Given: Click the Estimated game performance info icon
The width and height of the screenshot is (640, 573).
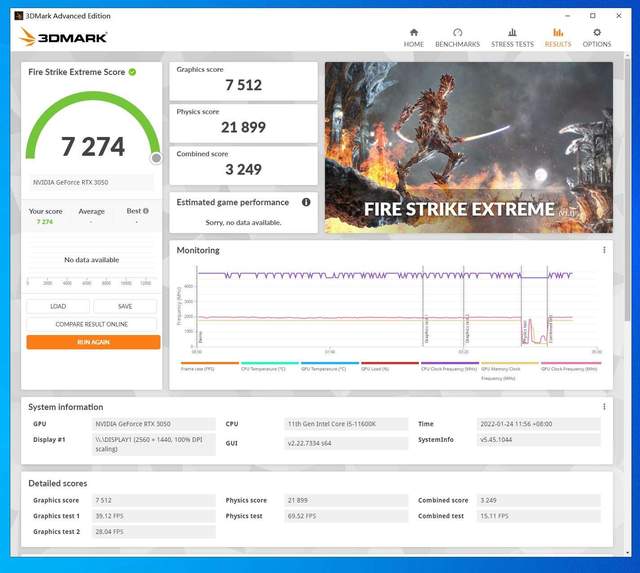Looking at the screenshot, I should click(306, 202).
